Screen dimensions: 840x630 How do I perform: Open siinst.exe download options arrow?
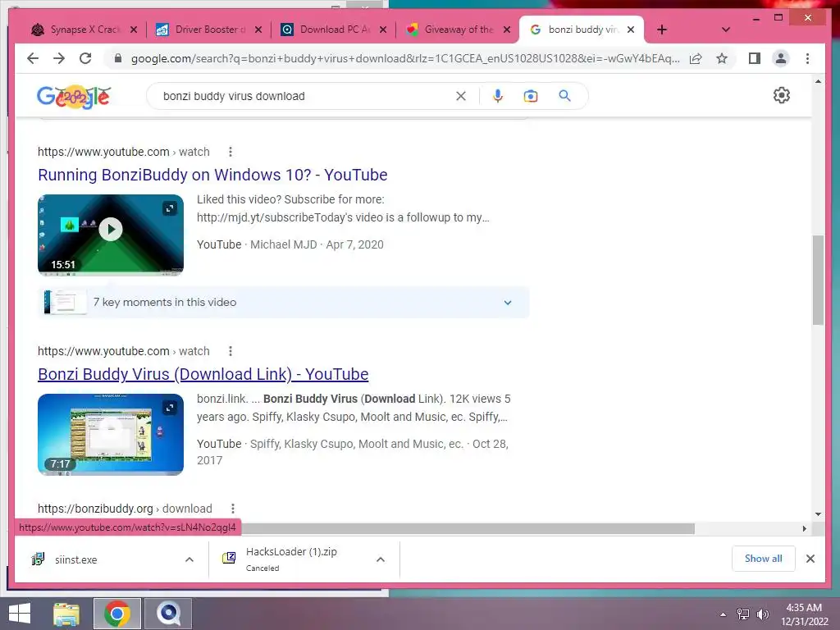click(x=189, y=559)
